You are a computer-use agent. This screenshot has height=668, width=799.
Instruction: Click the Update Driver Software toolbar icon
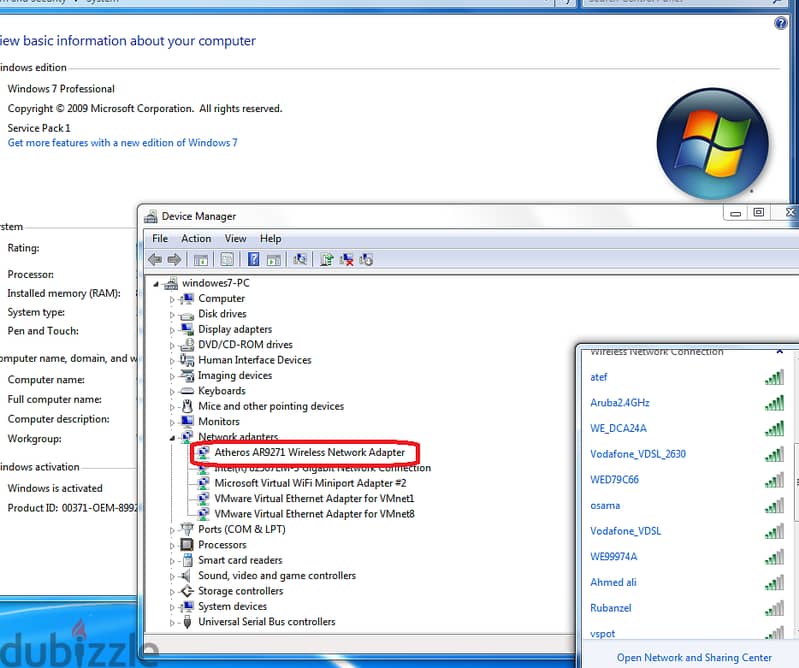[x=327, y=259]
